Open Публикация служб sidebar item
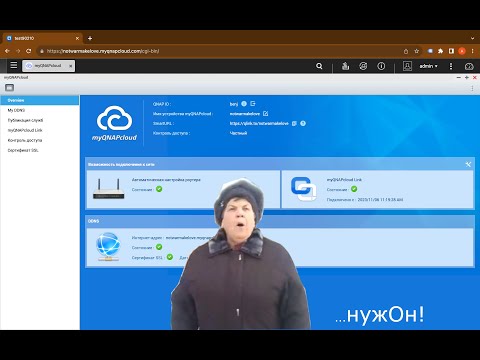The width and height of the screenshot is (480, 360). (x=40, y=120)
